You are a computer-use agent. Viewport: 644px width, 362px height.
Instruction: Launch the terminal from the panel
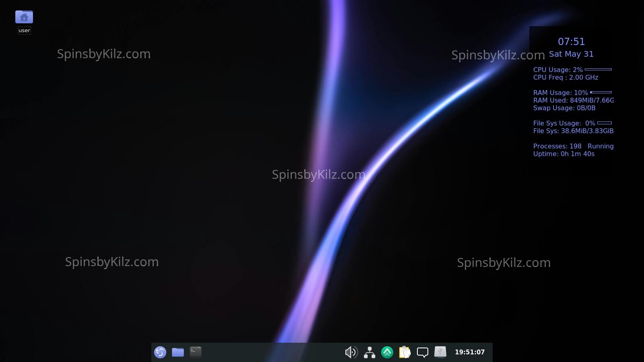click(196, 352)
